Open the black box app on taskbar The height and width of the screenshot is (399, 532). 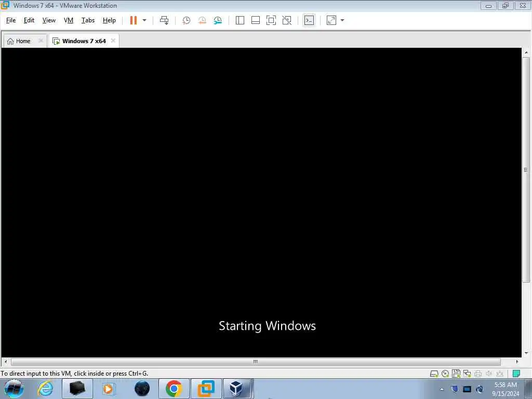tap(77, 389)
